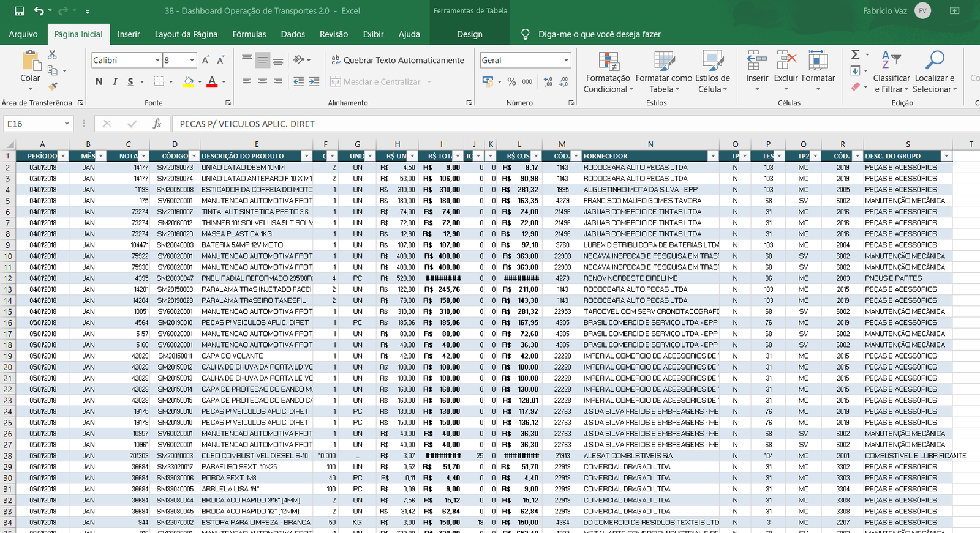Align text to the bottom
Screen dimensions: 980x533
pyautogui.click(x=278, y=60)
